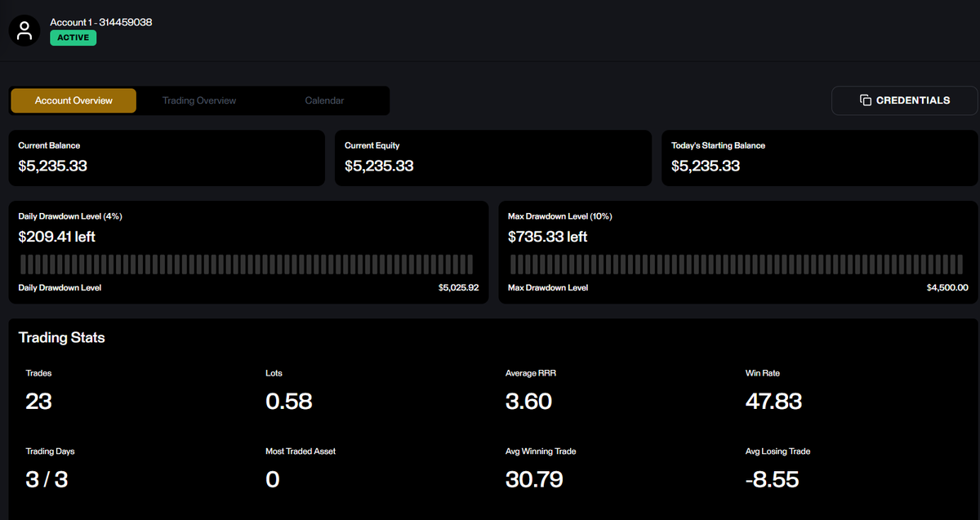Click the $4,500.00 max drawdown value
Viewport: 980px width, 520px height.
point(947,288)
